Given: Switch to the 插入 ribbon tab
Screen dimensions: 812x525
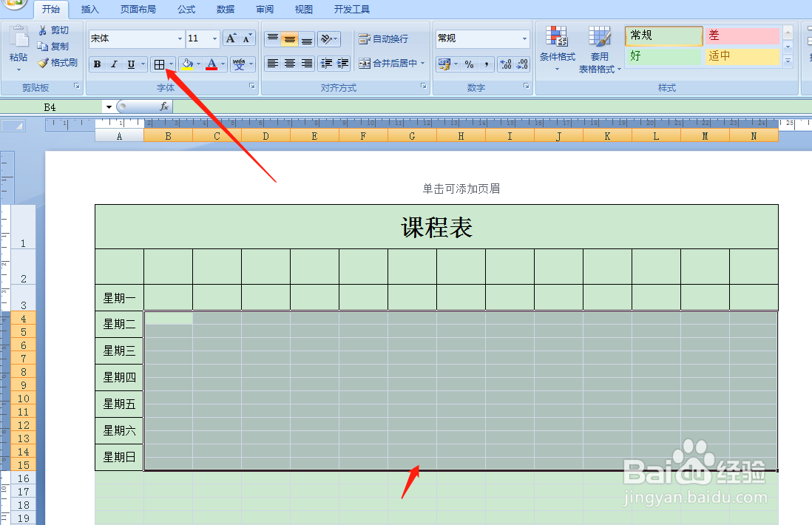Looking at the screenshot, I should tap(89, 9).
